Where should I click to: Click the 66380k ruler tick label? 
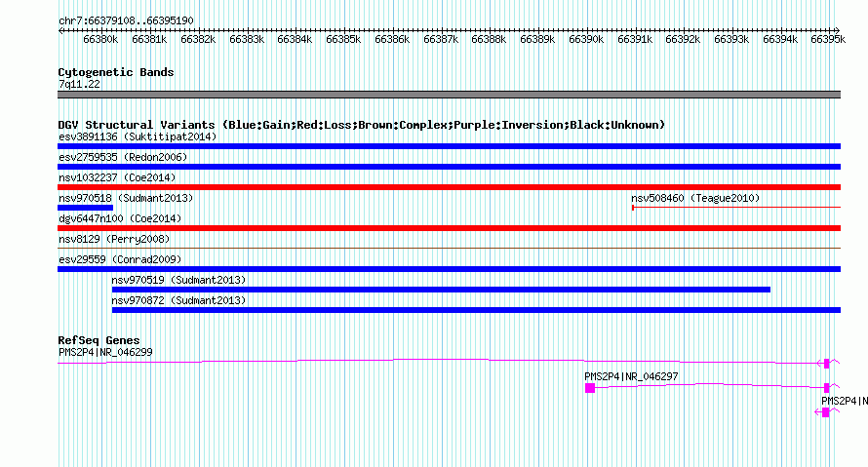(x=100, y=39)
